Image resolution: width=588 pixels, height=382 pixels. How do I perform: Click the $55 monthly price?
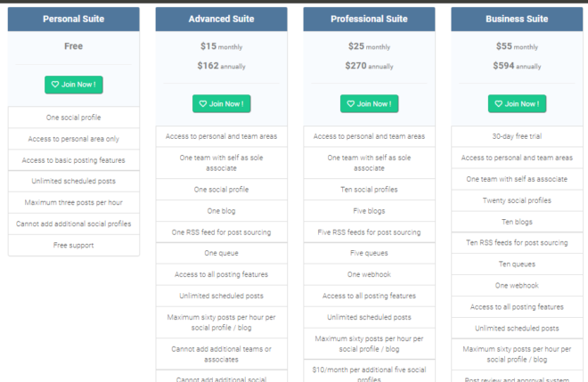(517, 46)
